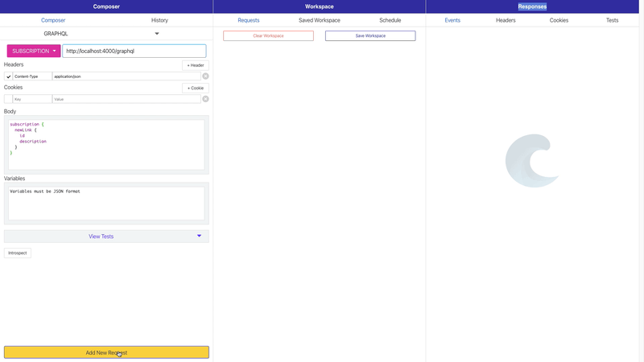Viewport: 644px width, 362px height.
Task: Click inside the GraphQL Body editor
Action: coord(106,145)
